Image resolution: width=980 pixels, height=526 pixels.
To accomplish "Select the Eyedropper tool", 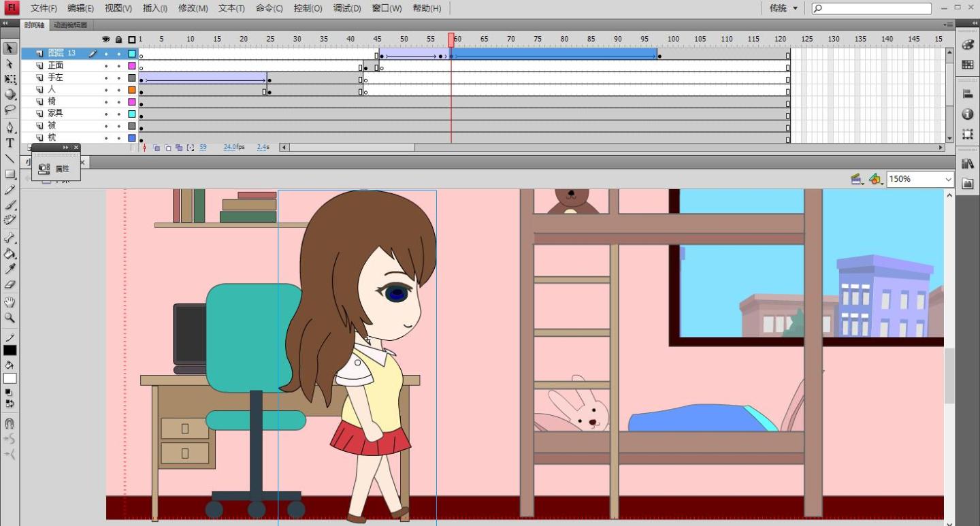I will pyautogui.click(x=10, y=269).
